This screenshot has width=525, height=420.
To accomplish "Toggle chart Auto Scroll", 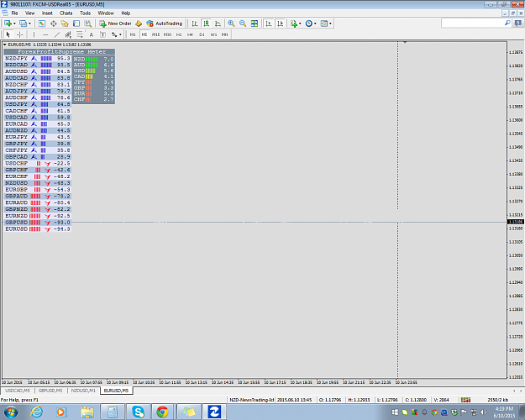I will click(x=269, y=24).
